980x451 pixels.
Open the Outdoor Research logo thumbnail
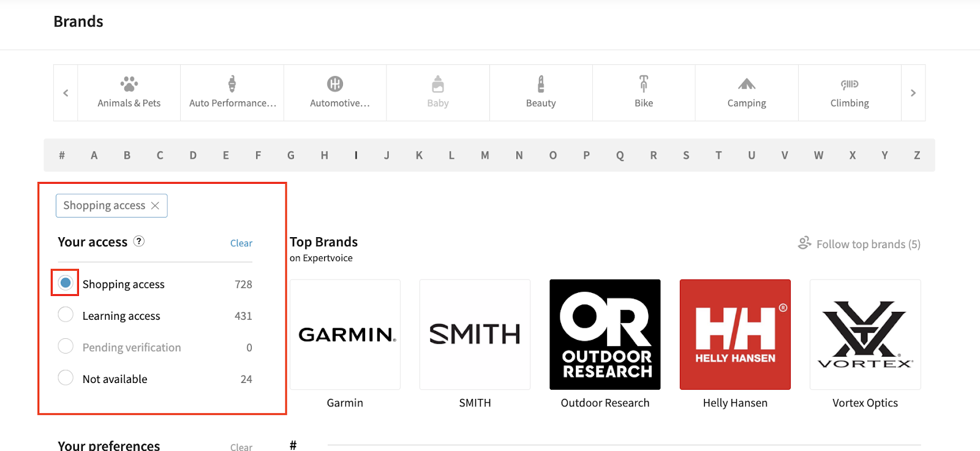(x=605, y=335)
